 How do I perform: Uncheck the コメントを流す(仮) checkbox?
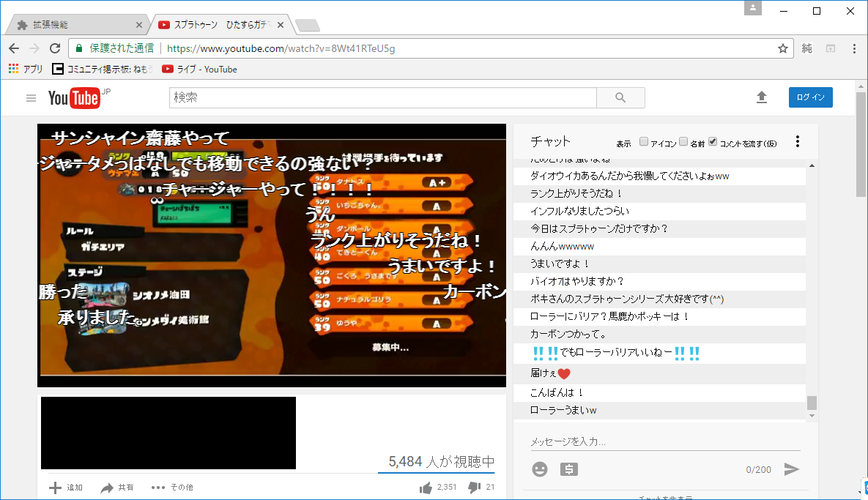pyautogui.click(x=713, y=141)
